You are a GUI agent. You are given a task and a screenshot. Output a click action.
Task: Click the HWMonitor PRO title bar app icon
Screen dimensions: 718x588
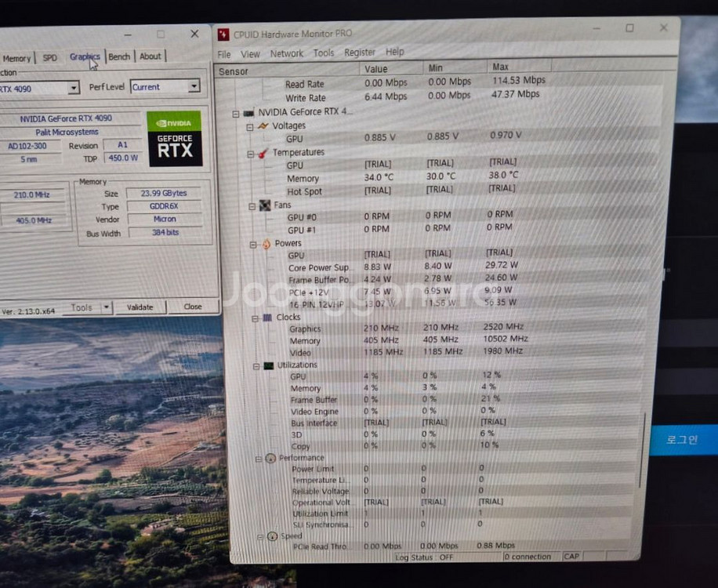(223, 34)
